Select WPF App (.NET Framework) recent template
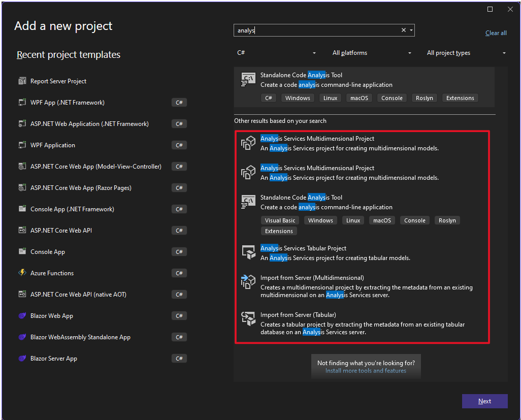 click(x=68, y=103)
